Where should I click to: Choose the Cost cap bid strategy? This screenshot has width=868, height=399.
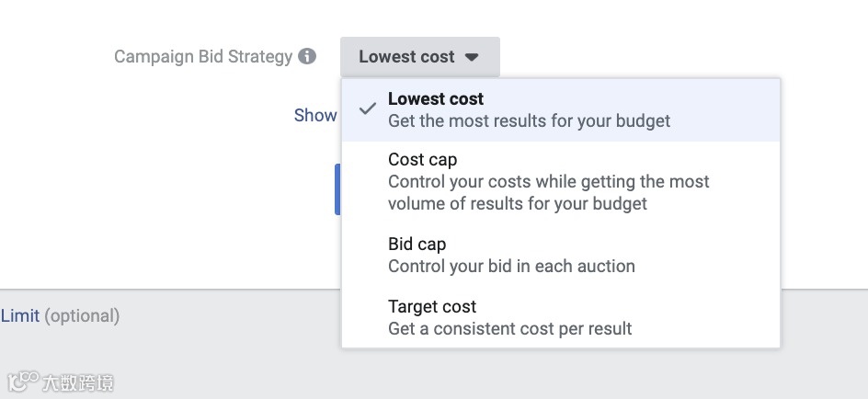pyautogui.click(x=422, y=160)
